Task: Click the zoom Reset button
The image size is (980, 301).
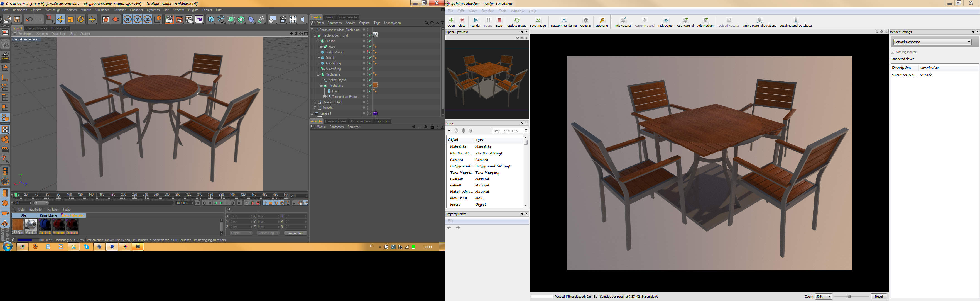Action: point(879,297)
